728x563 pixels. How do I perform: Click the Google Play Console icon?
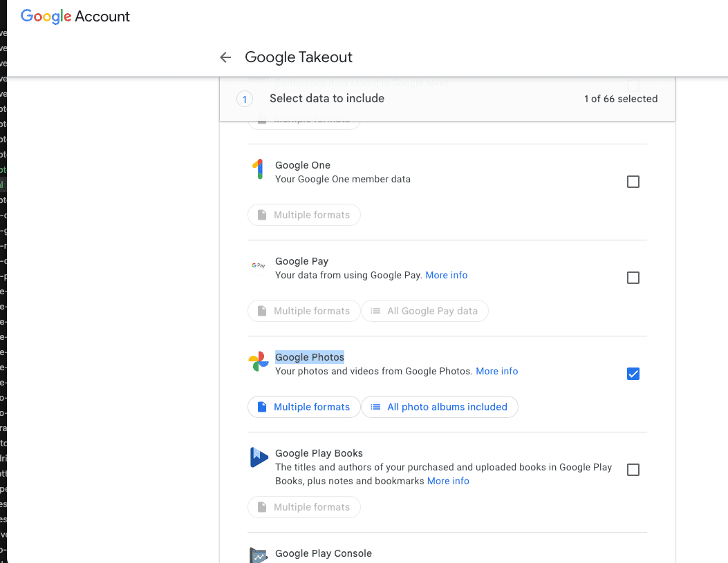pyautogui.click(x=259, y=555)
